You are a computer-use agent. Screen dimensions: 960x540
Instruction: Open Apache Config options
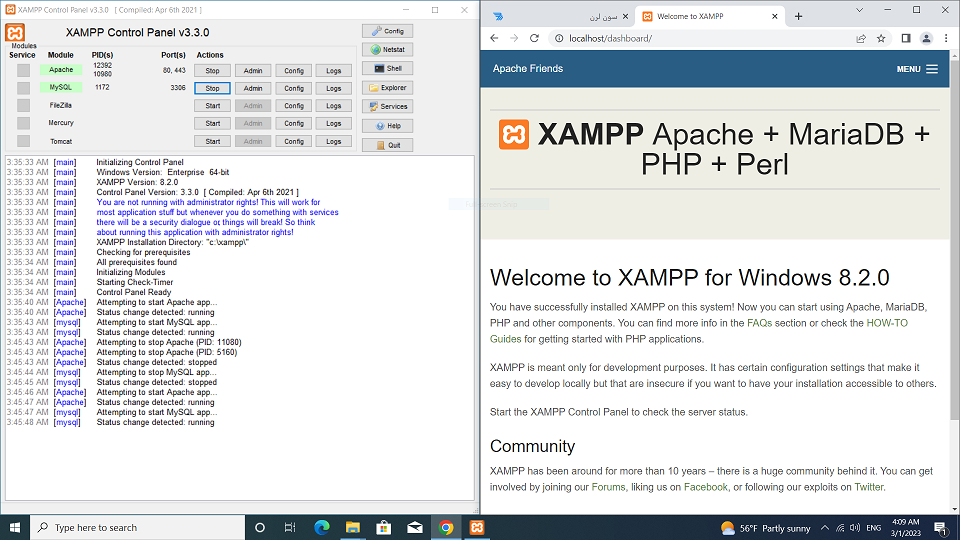coord(294,70)
